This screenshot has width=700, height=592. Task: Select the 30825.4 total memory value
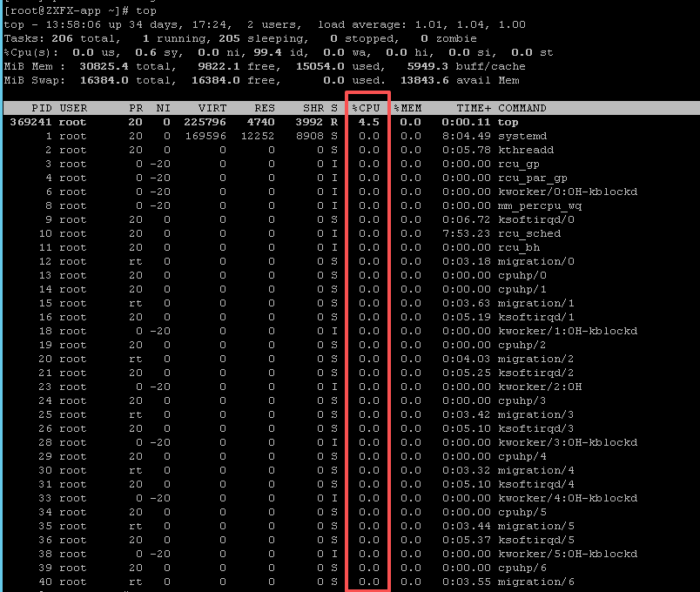tap(104, 66)
